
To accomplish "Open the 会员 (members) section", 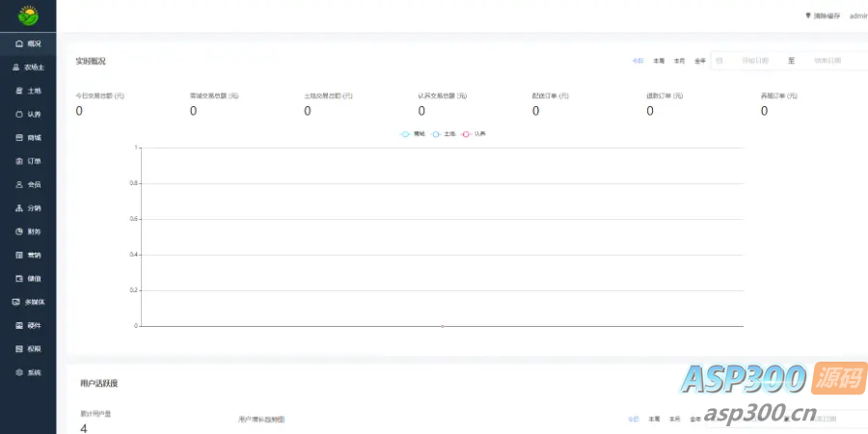I will click(x=28, y=184).
